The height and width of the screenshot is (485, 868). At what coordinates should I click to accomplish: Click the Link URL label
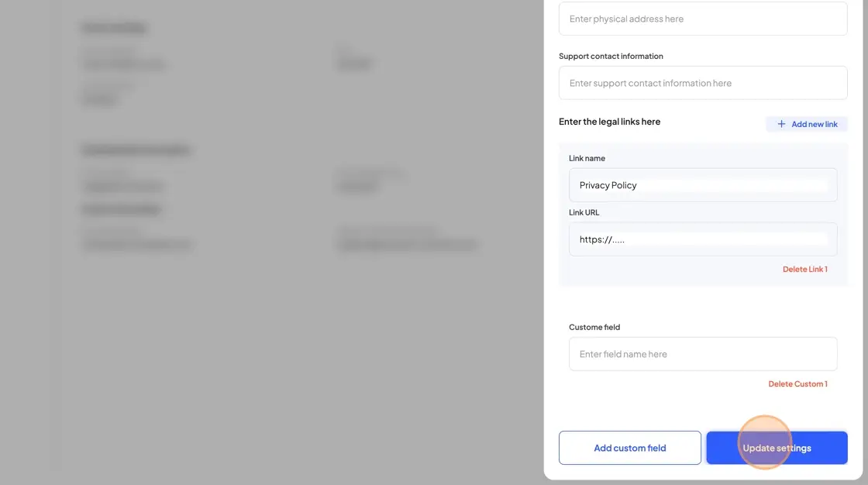(584, 212)
